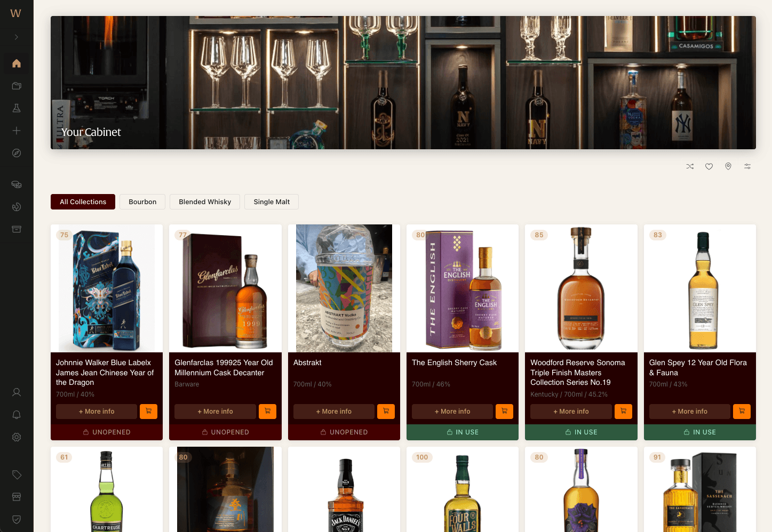Image resolution: width=772 pixels, height=532 pixels.
Task: Click the rating badge 100 on Four Walls
Action: coord(422,457)
